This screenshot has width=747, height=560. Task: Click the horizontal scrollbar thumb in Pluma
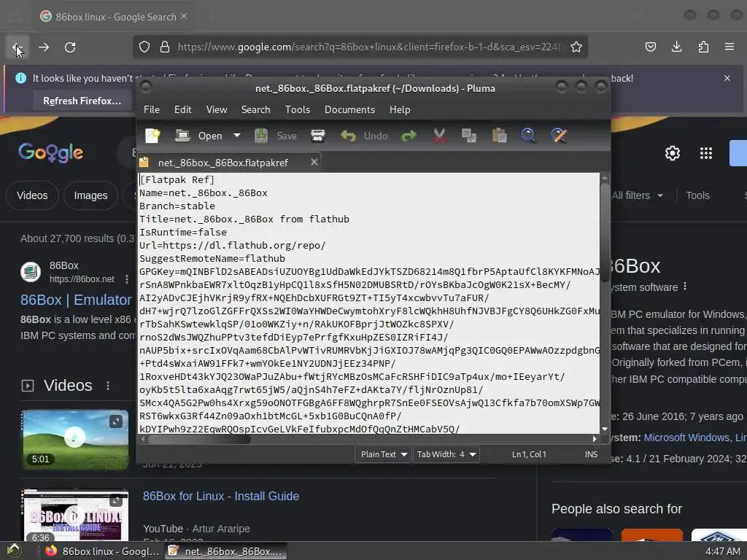tap(199, 439)
